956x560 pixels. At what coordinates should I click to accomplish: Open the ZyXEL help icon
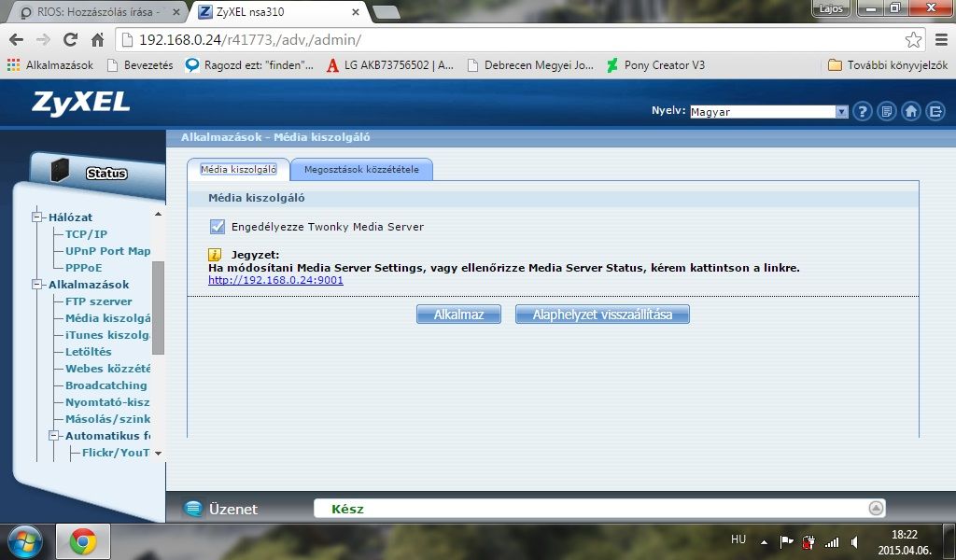(x=862, y=111)
